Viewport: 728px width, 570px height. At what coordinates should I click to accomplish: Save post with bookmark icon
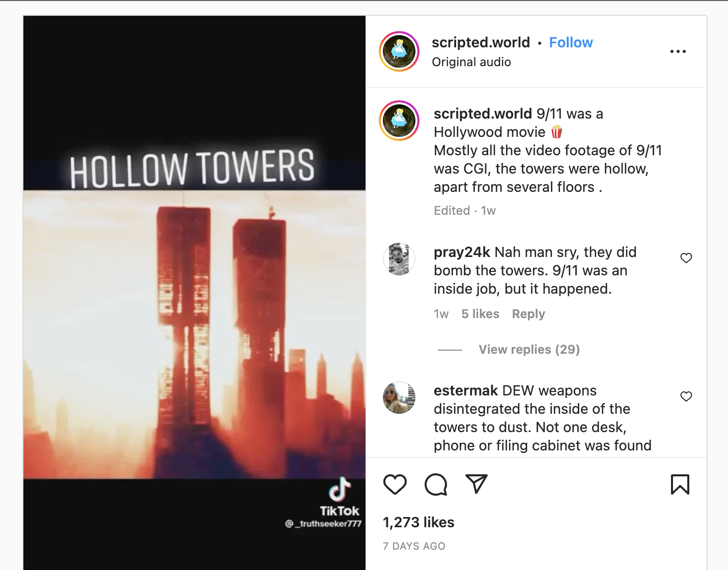pos(680,484)
